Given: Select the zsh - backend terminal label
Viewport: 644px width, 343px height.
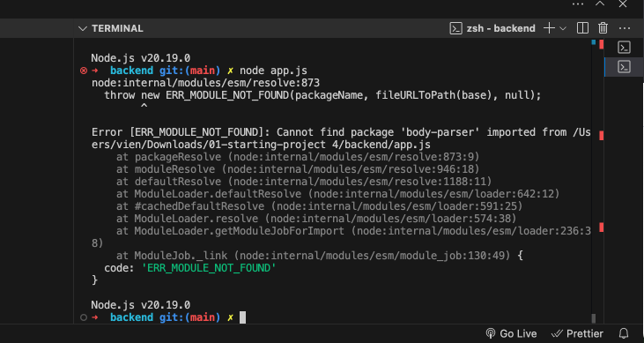Looking at the screenshot, I should click(x=501, y=28).
